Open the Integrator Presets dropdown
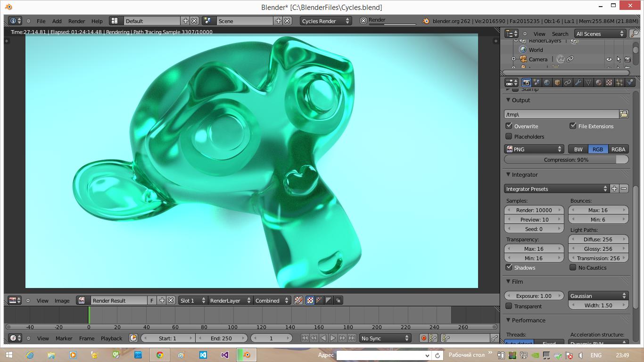Viewport: 644px width, 362px height. (556, 189)
